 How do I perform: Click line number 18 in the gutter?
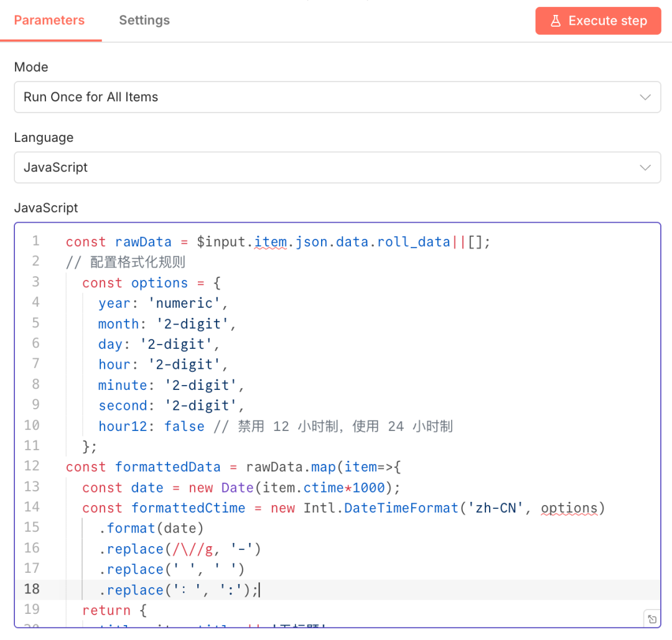(32, 589)
